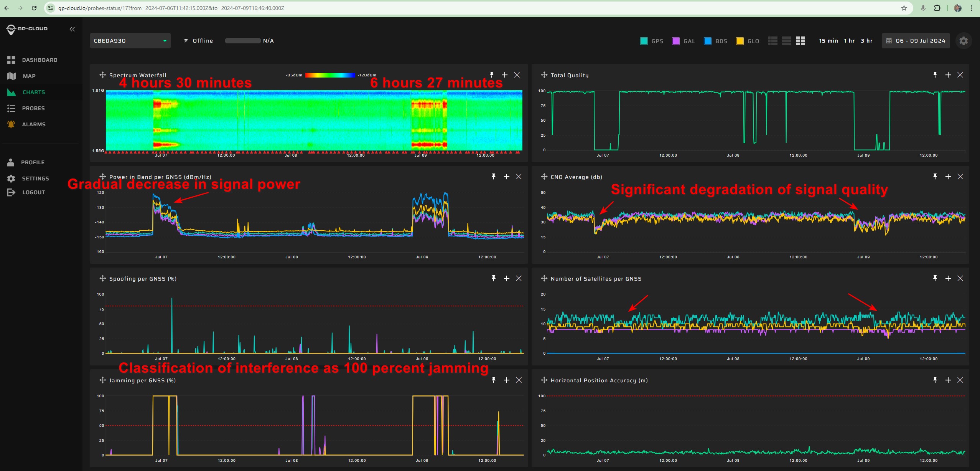This screenshot has height=471, width=980.
Task: Select the 3 hr time interval
Action: click(x=866, y=41)
